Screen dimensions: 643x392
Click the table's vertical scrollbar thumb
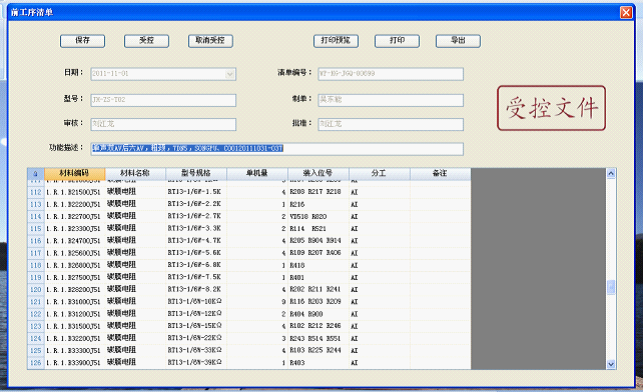pos(611,287)
